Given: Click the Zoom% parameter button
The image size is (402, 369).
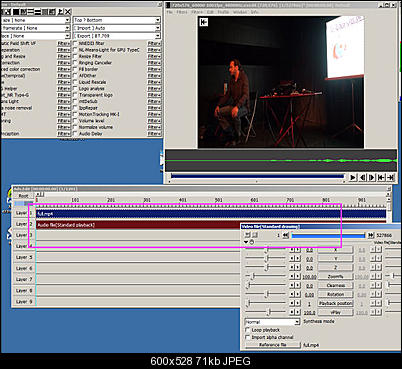Looking at the screenshot, I should (x=335, y=276).
